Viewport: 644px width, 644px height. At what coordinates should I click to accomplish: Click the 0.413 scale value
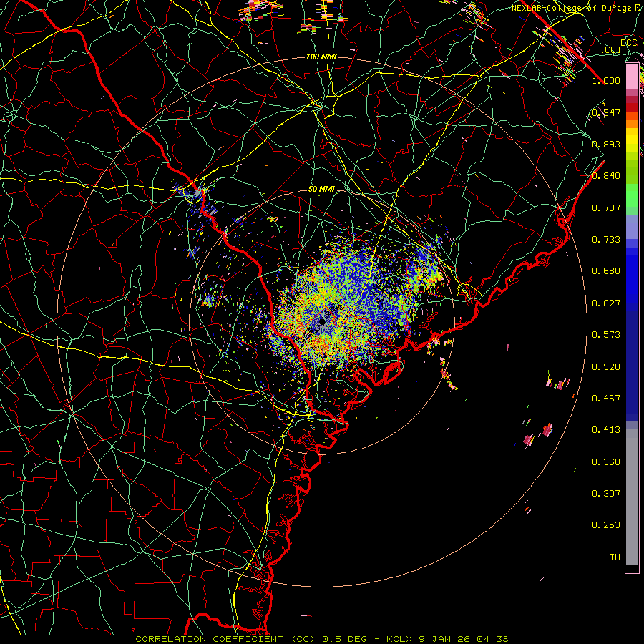[x=606, y=430]
